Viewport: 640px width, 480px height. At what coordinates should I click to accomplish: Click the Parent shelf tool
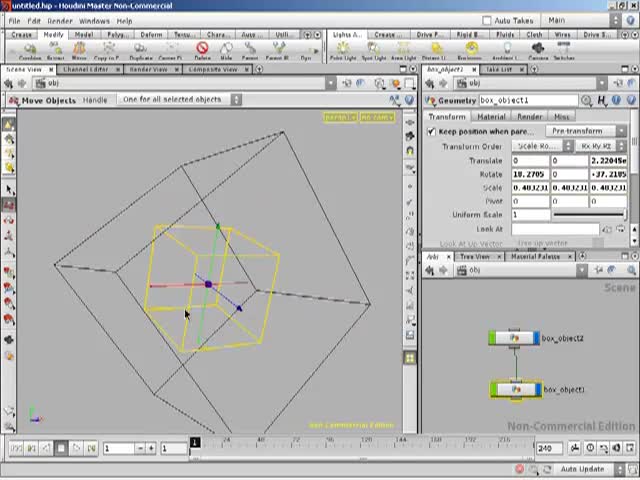click(x=250, y=52)
